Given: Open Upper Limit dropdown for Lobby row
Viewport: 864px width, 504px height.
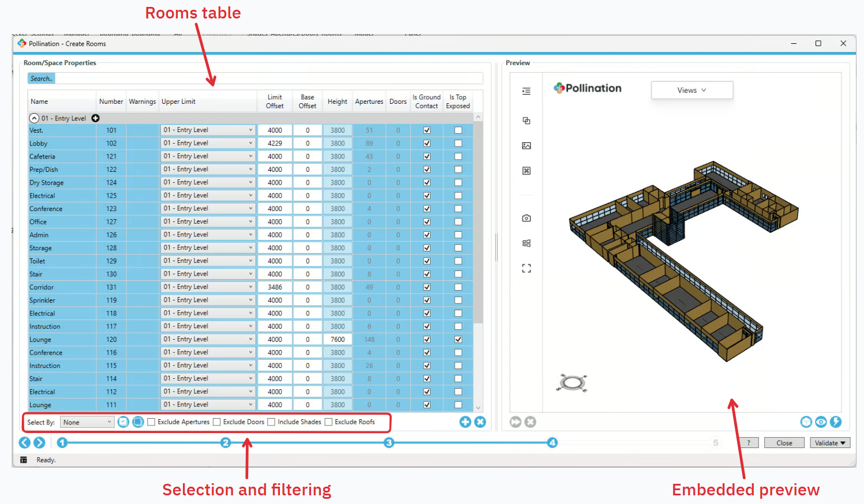Looking at the screenshot, I should coord(250,143).
